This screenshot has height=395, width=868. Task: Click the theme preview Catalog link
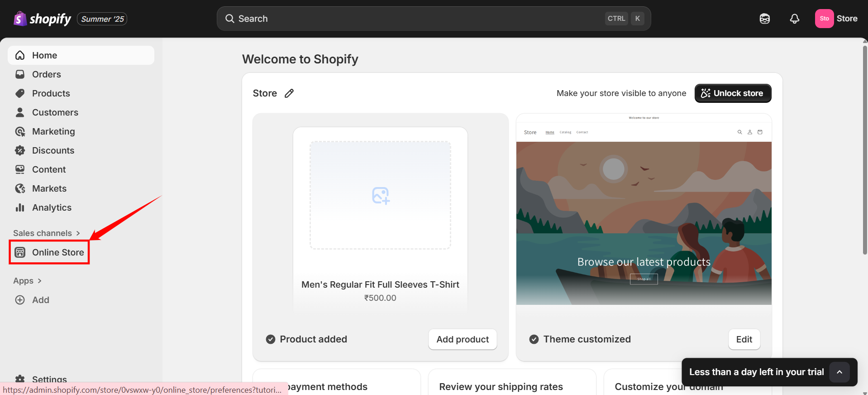[x=565, y=132]
